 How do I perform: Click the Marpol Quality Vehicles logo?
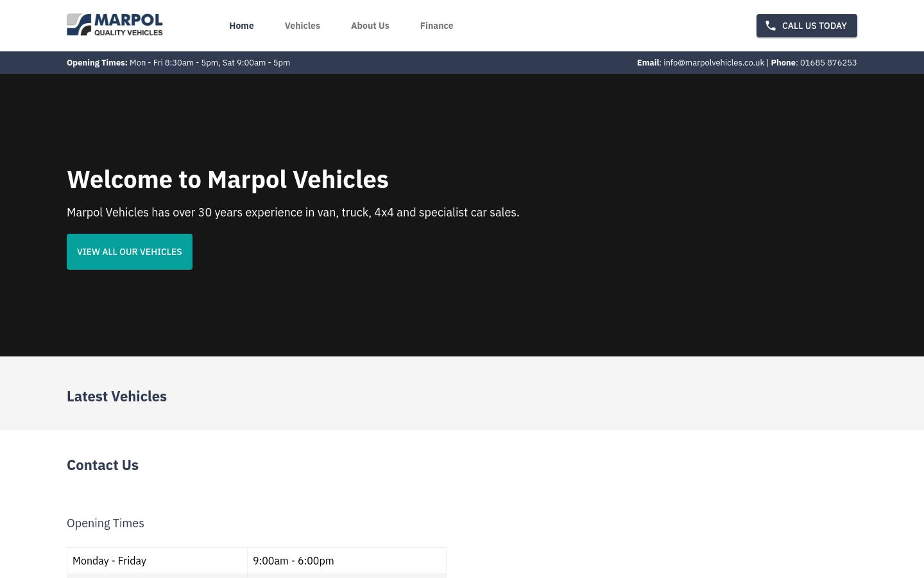coord(115,25)
